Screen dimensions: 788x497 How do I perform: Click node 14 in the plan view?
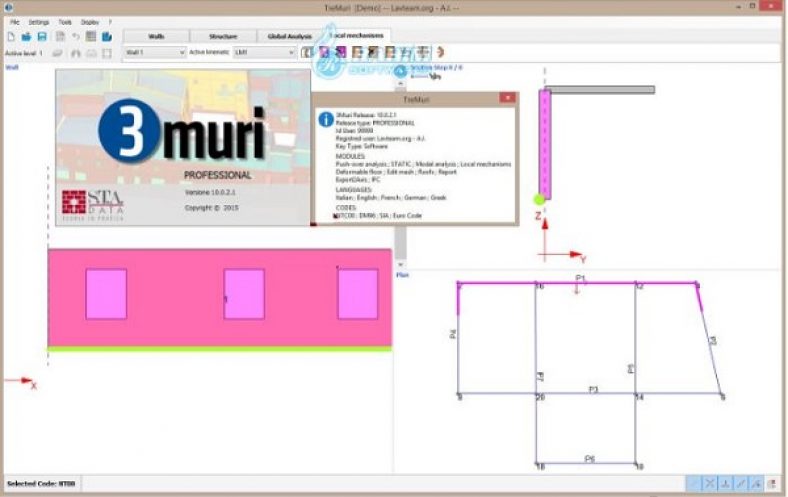point(639,397)
